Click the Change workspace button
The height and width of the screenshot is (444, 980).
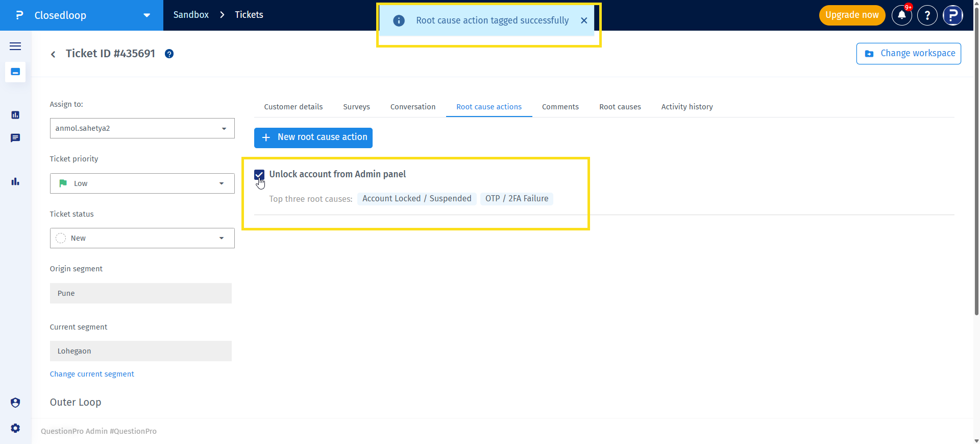coord(909,54)
